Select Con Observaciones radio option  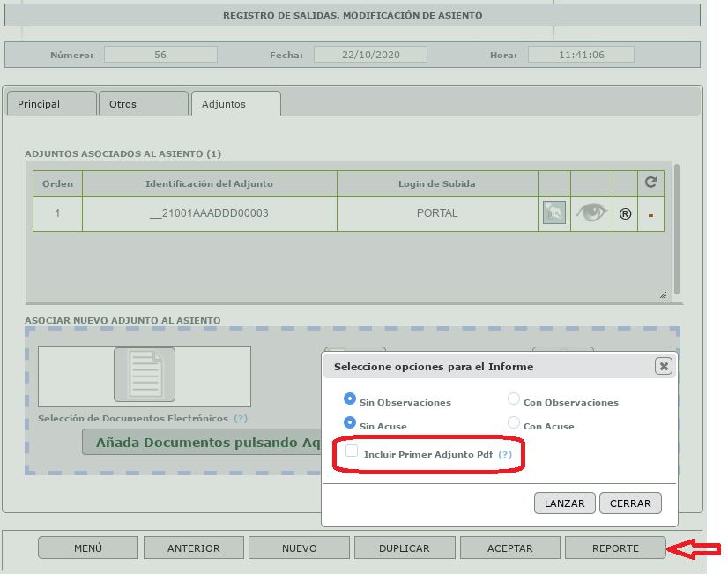point(514,399)
